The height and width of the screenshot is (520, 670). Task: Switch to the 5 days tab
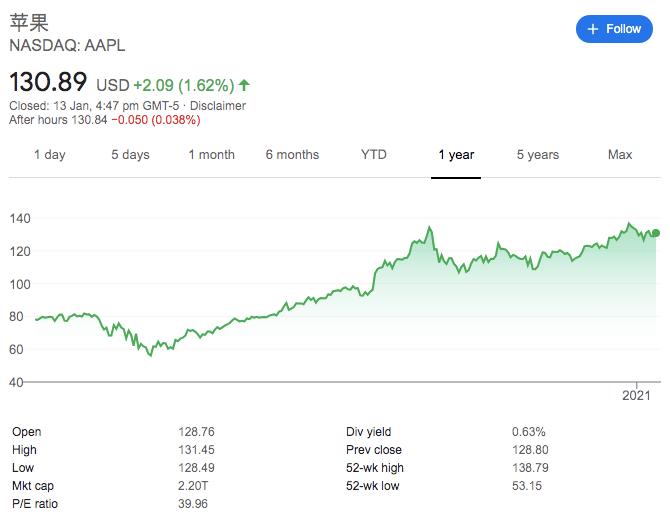coord(130,154)
